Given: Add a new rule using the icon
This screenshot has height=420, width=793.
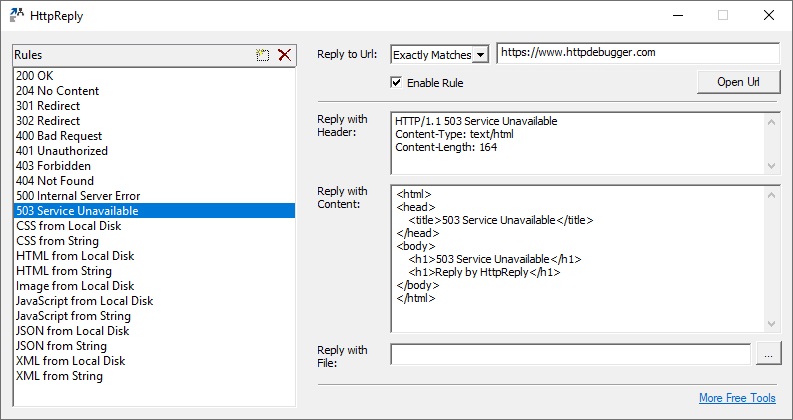Looking at the screenshot, I should point(262,55).
